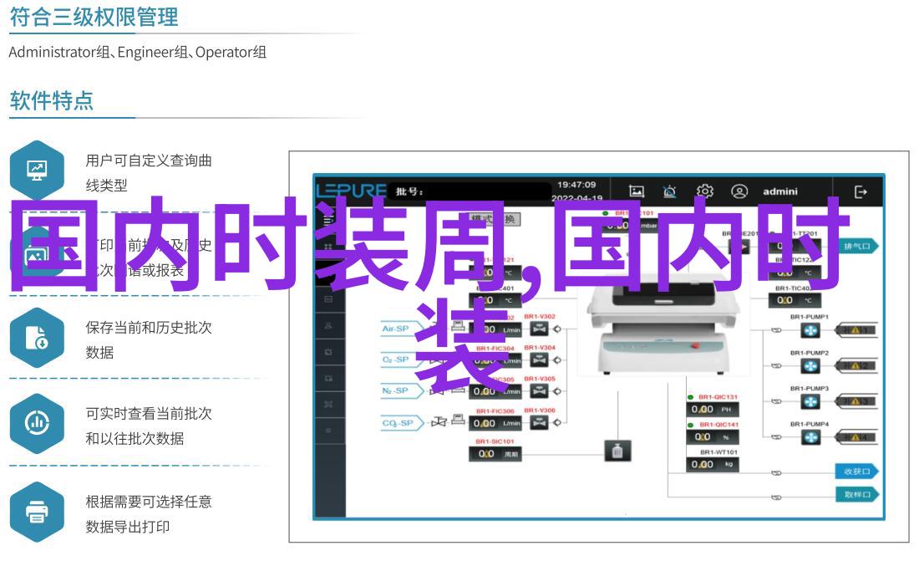924x566 pixels.
Task: Toggle valve BR1-V305
Action: tap(539, 390)
